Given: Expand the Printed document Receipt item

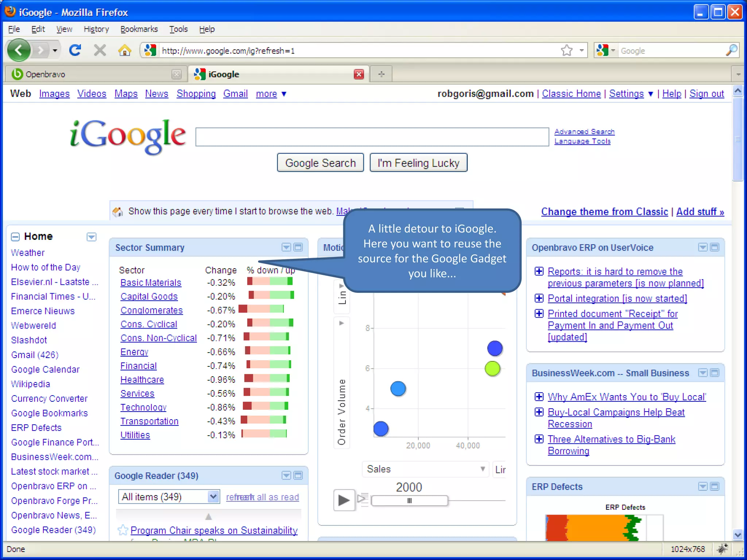Looking at the screenshot, I should click(x=539, y=314).
